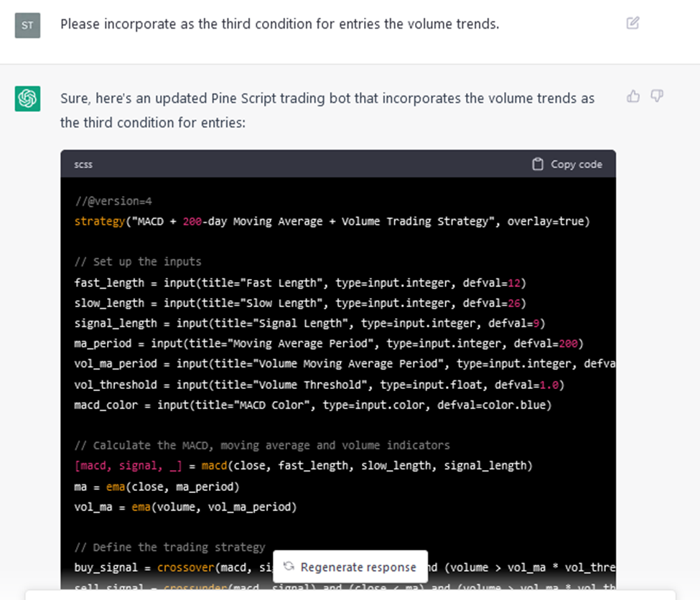The height and width of the screenshot is (600, 700).
Task: Click the ChatGPT logo avatar
Action: tap(28, 98)
